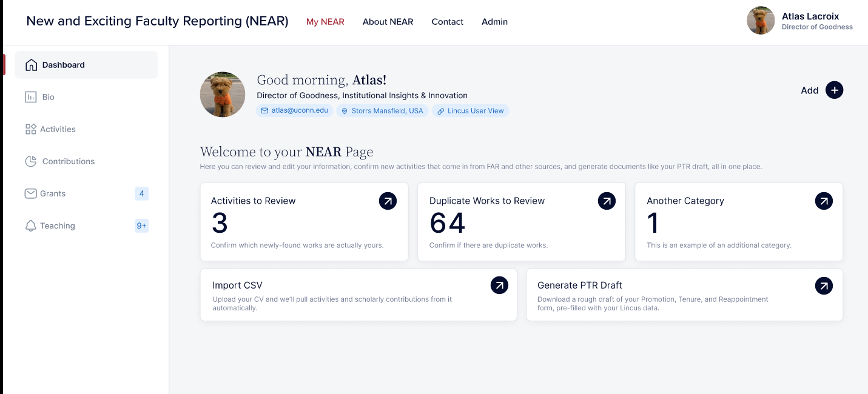Click the plus icon next to Add

pos(834,90)
